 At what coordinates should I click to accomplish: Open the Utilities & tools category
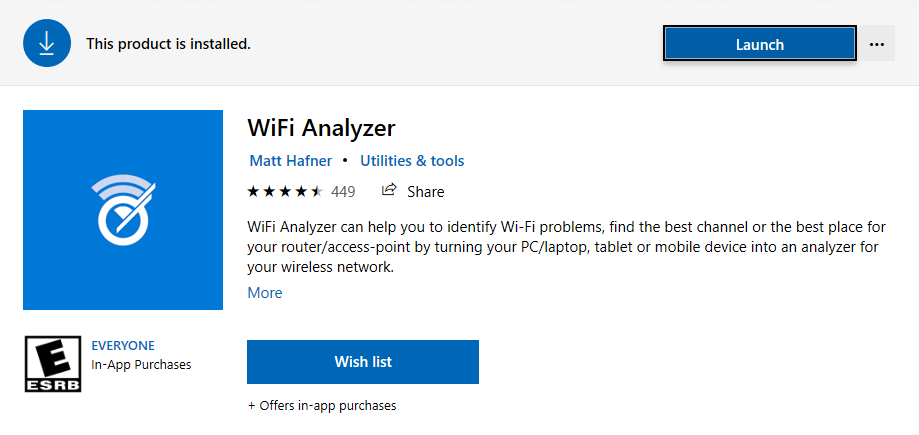[412, 161]
